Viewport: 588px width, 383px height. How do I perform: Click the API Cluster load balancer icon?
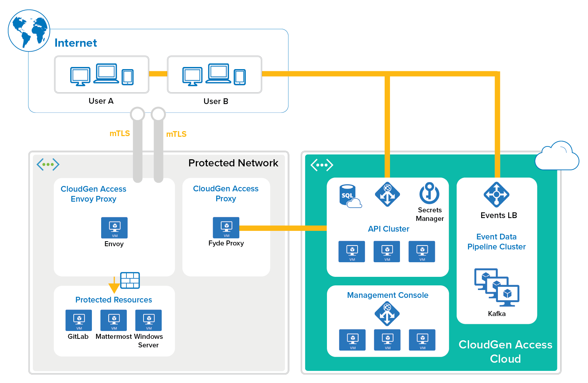click(x=387, y=195)
